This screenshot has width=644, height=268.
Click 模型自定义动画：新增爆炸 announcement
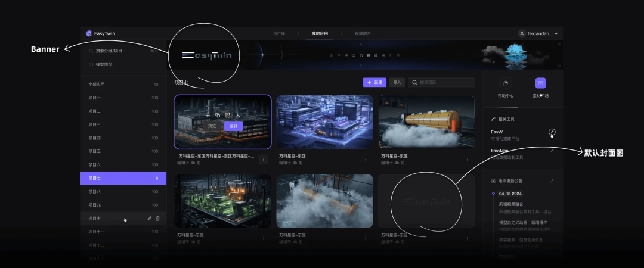coord(525,223)
